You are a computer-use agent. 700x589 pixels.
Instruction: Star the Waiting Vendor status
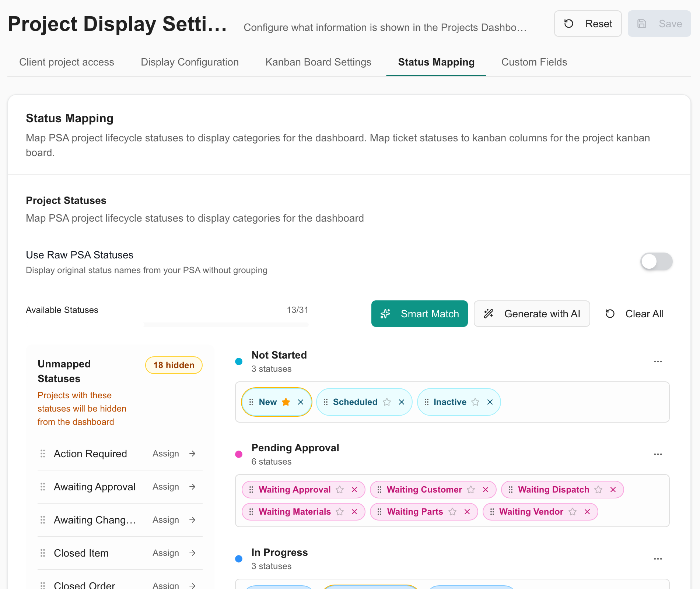(x=573, y=512)
